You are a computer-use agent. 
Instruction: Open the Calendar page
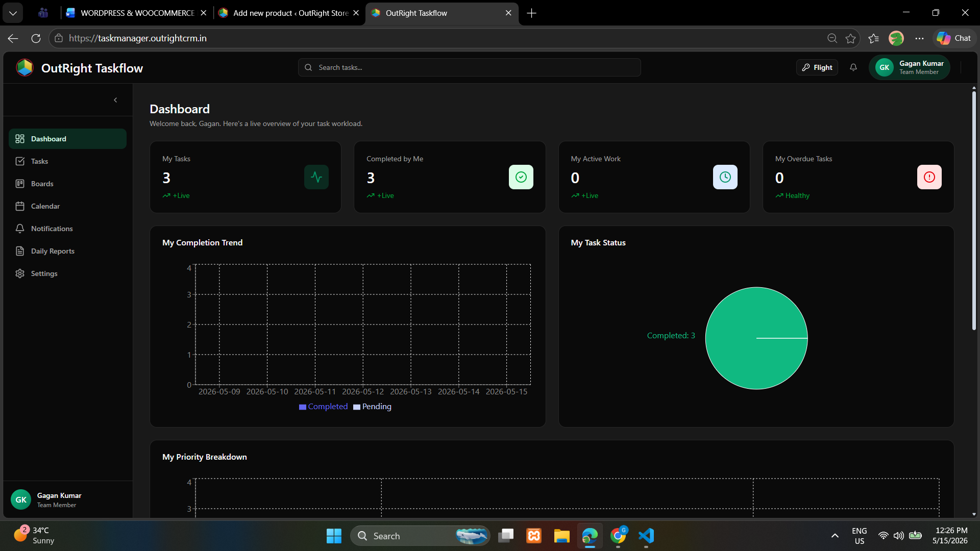point(67,206)
